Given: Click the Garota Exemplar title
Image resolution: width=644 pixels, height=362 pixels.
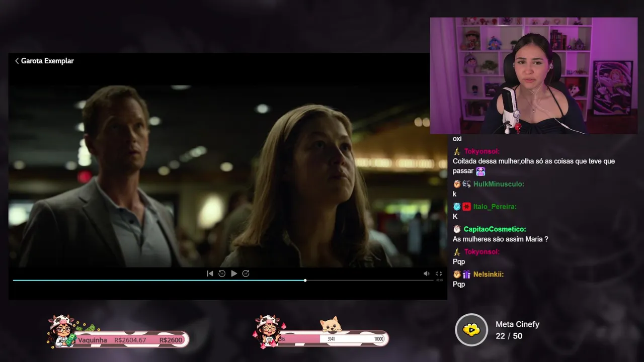Looking at the screenshot, I should click(x=47, y=61).
